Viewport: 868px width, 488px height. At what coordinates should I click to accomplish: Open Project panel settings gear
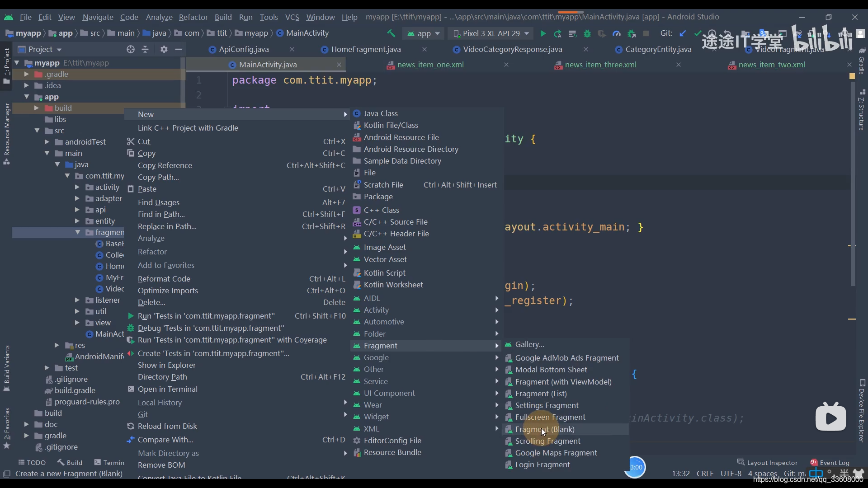pyautogui.click(x=164, y=49)
